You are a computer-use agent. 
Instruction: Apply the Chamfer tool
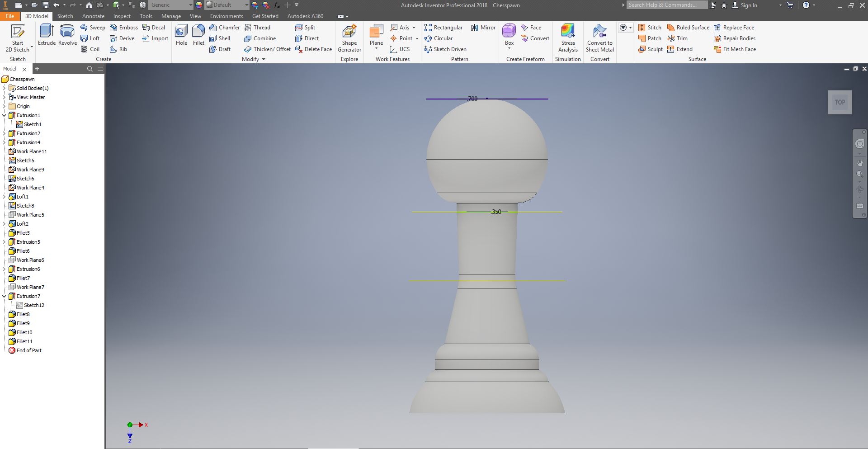pos(224,28)
